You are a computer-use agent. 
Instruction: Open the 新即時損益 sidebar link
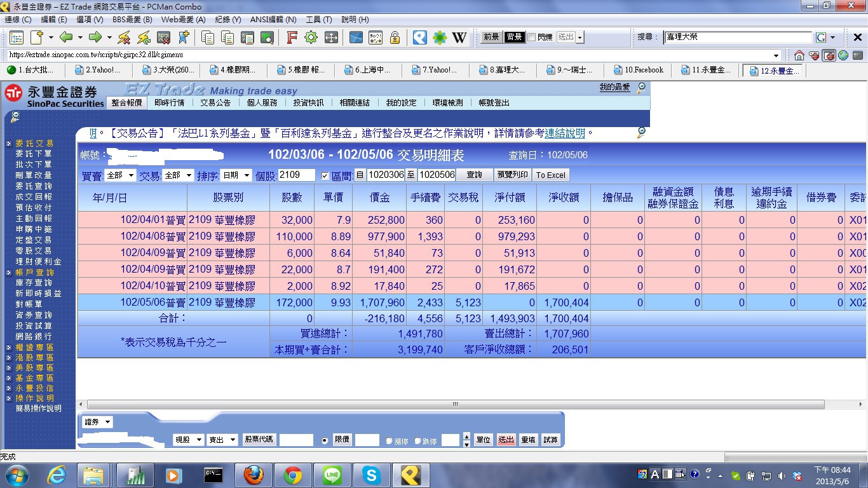click(38, 294)
